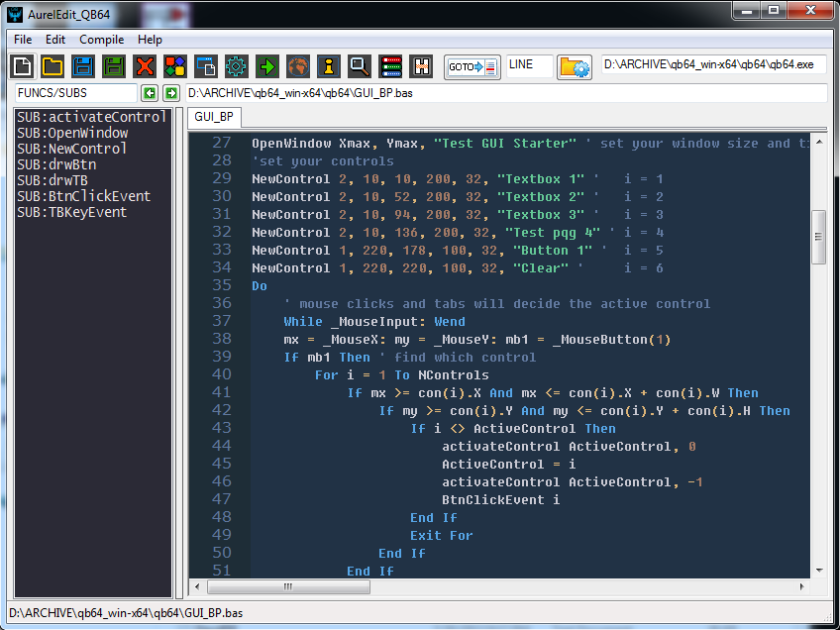
Task: Click the folder with gear compiler path button
Action: [575, 67]
